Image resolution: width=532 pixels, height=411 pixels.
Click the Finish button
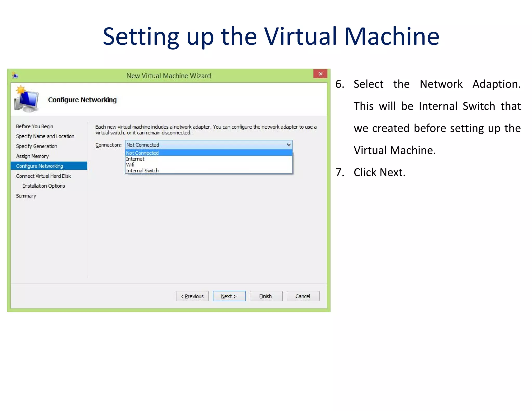coord(266,296)
